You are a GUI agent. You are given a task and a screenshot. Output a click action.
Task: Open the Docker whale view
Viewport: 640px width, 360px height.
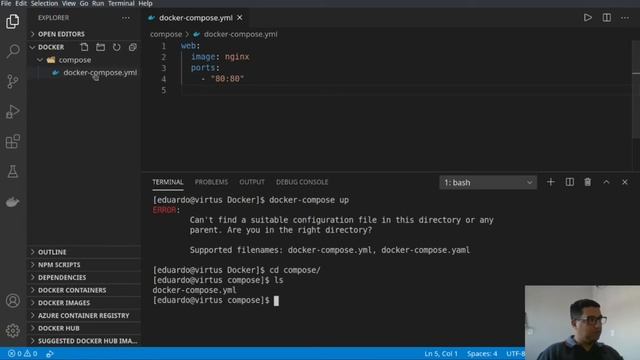click(x=13, y=202)
